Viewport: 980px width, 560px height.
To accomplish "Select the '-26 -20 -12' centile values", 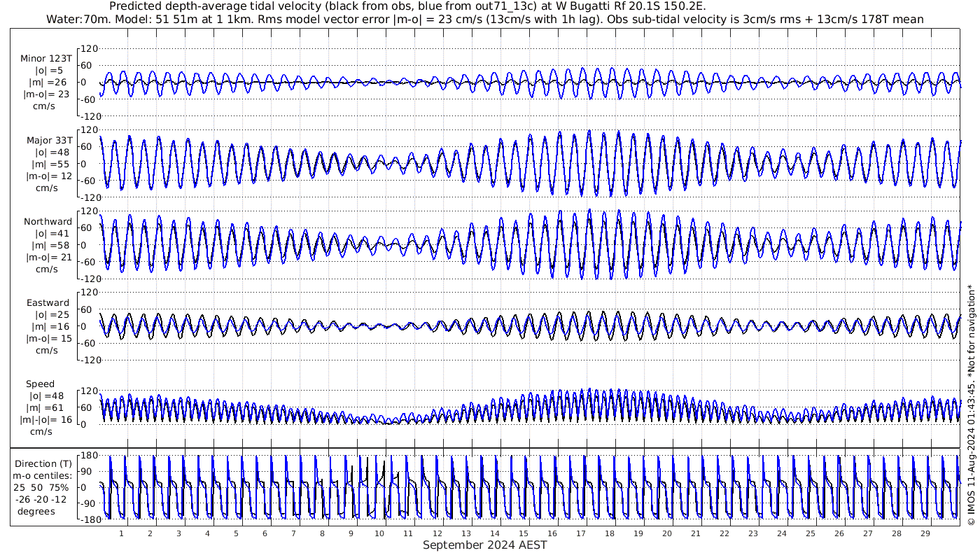I will point(41,499).
